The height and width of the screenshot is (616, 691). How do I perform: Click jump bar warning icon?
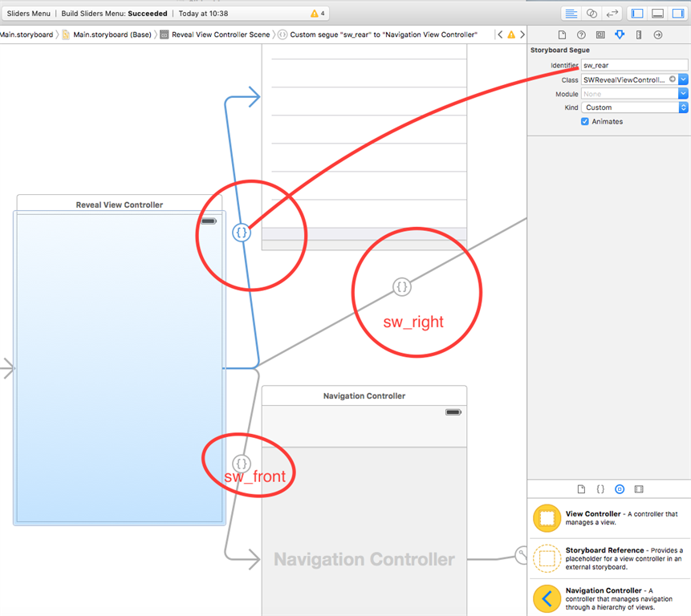coord(511,34)
